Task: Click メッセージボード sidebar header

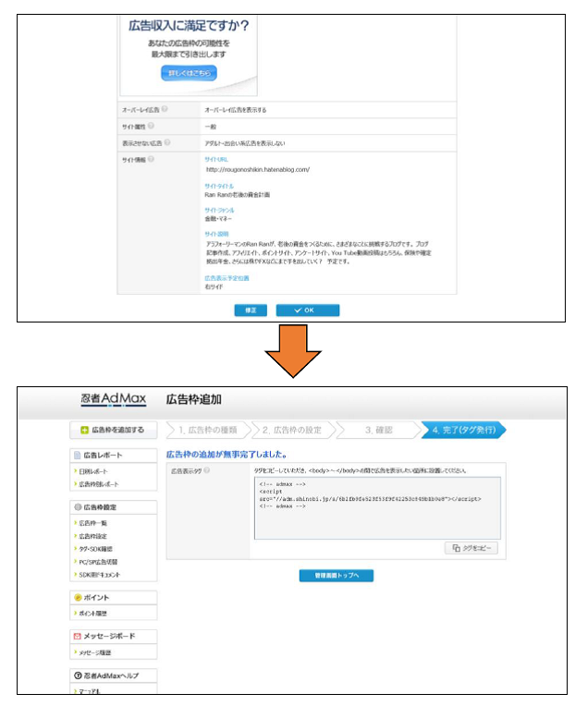Action: (113, 637)
